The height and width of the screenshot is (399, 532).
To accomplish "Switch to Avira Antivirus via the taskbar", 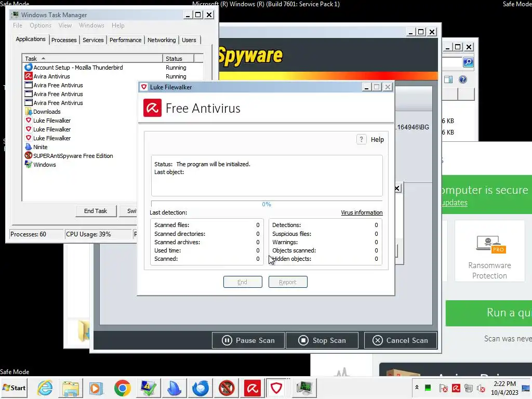I will [x=252, y=388].
